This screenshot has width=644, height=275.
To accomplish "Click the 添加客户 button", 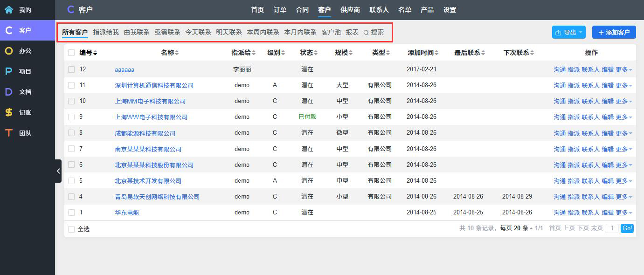I will coord(614,32).
